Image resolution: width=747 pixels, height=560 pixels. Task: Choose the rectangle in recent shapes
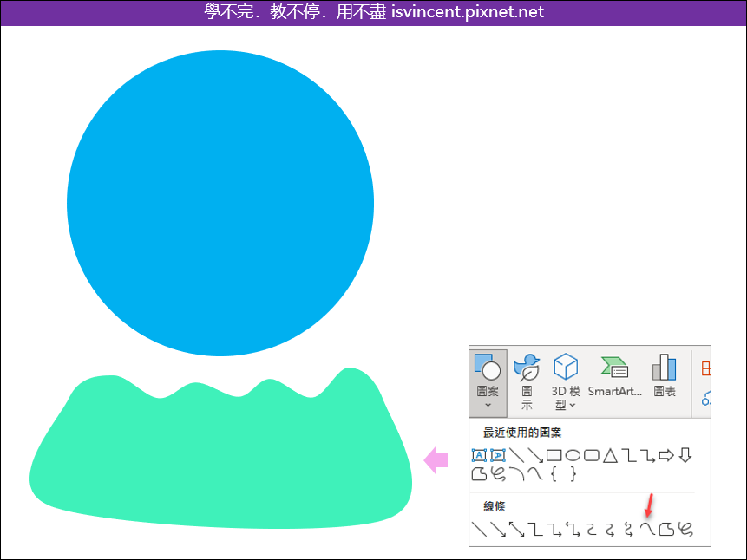[x=554, y=455]
